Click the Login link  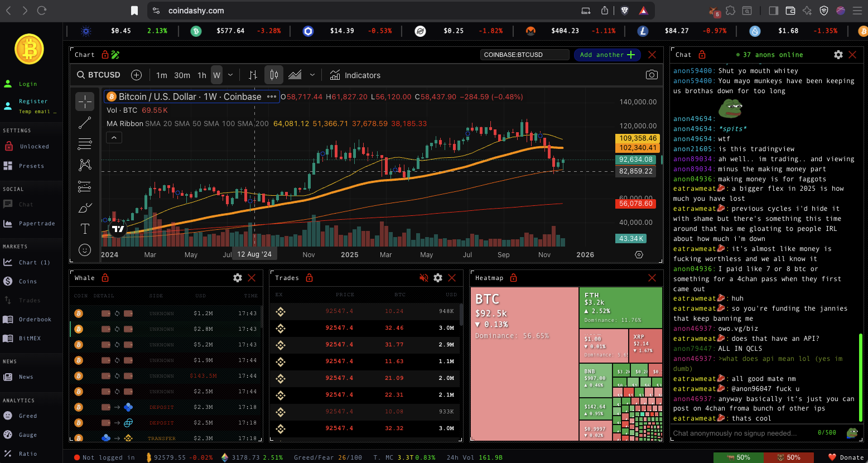(20, 84)
